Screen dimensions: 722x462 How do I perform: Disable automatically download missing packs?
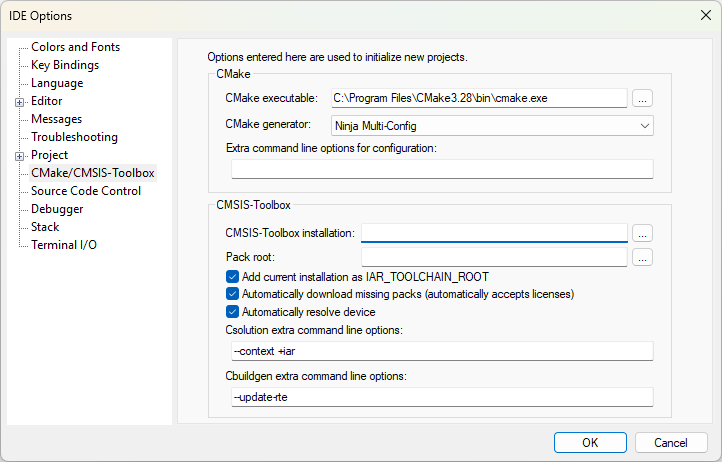(233, 294)
